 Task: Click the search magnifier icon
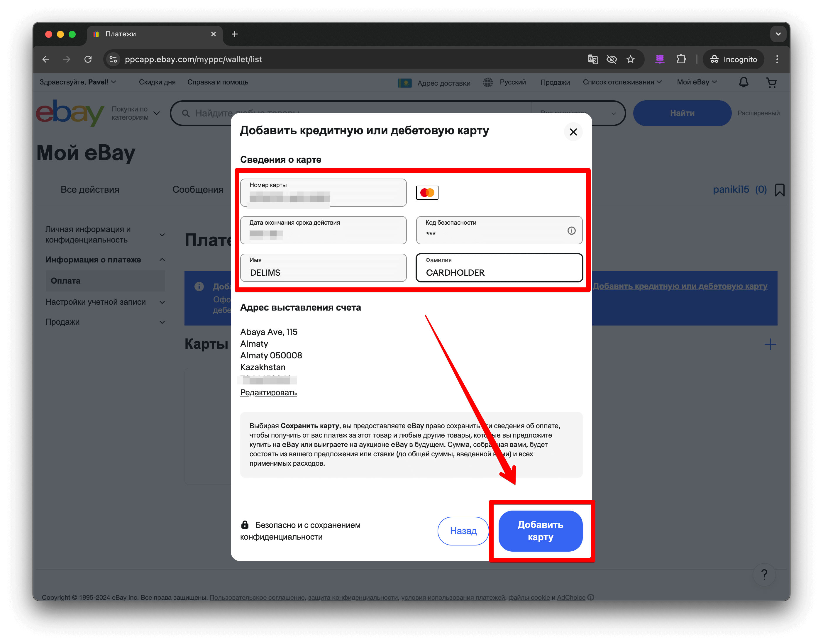pyautogui.click(x=185, y=113)
